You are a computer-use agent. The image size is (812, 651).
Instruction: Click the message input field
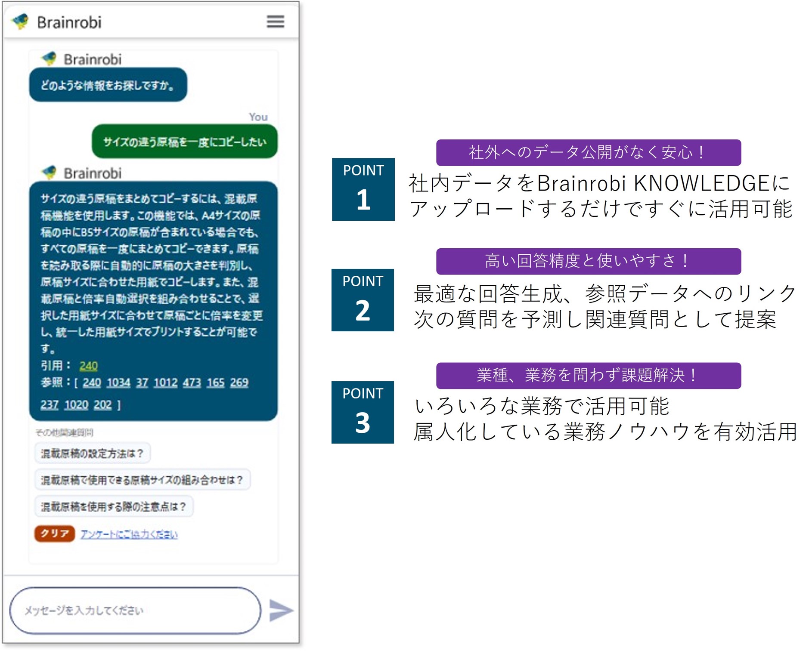tap(135, 610)
